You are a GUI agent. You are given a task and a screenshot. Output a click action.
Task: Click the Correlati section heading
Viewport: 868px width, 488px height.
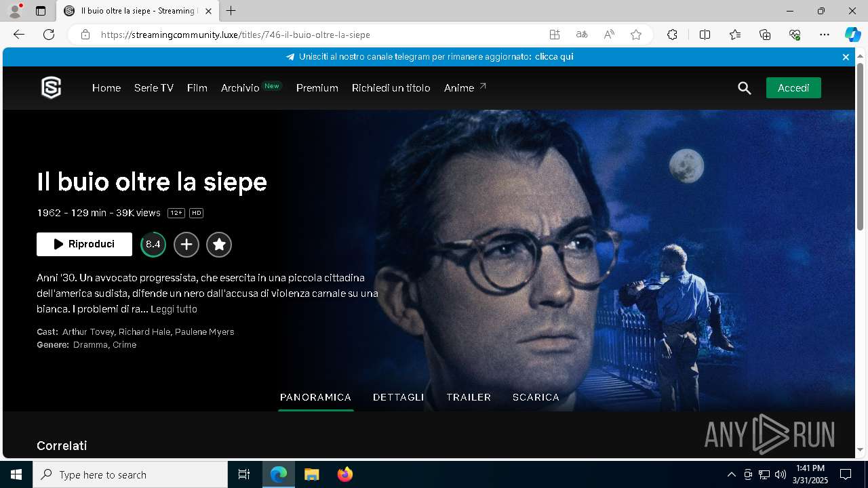[x=62, y=446]
